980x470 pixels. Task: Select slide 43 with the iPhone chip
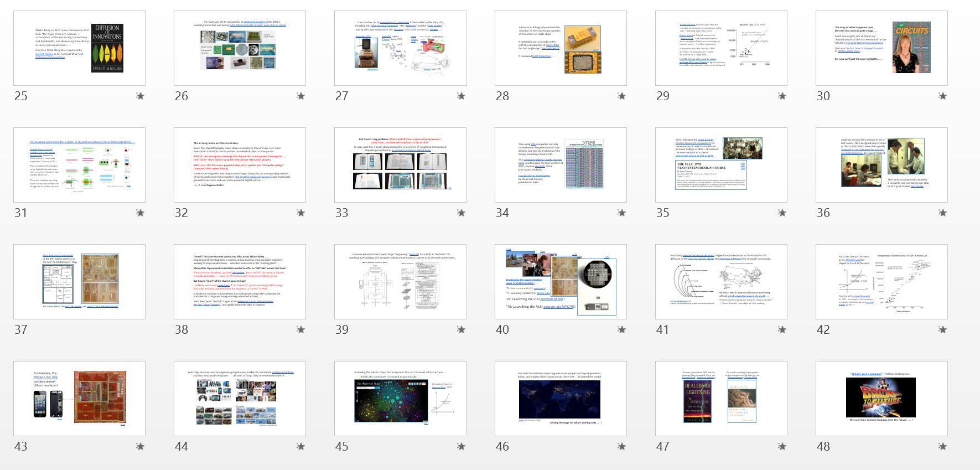point(79,399)
